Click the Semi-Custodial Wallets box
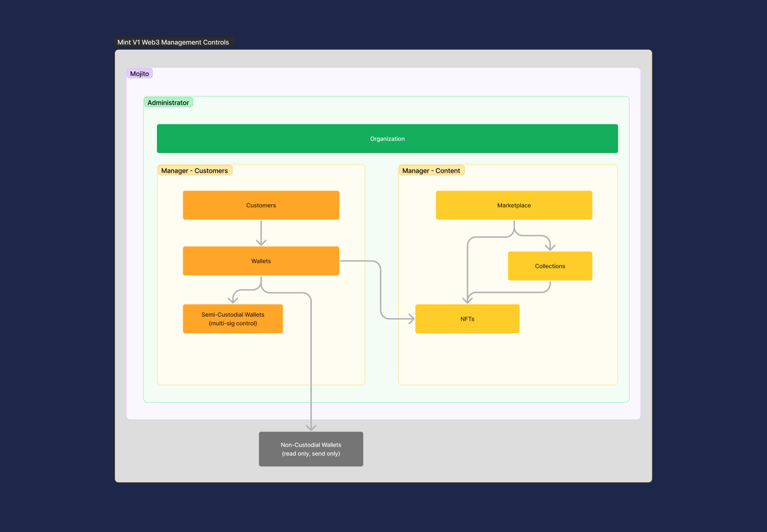The image size is (767, 532). 233,319
